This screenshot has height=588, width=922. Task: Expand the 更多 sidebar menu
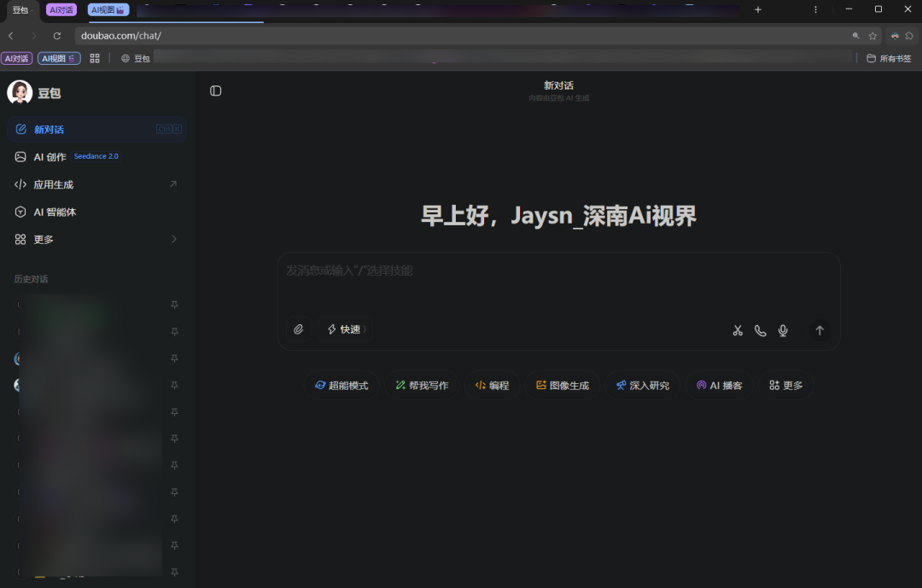(38, 239)
